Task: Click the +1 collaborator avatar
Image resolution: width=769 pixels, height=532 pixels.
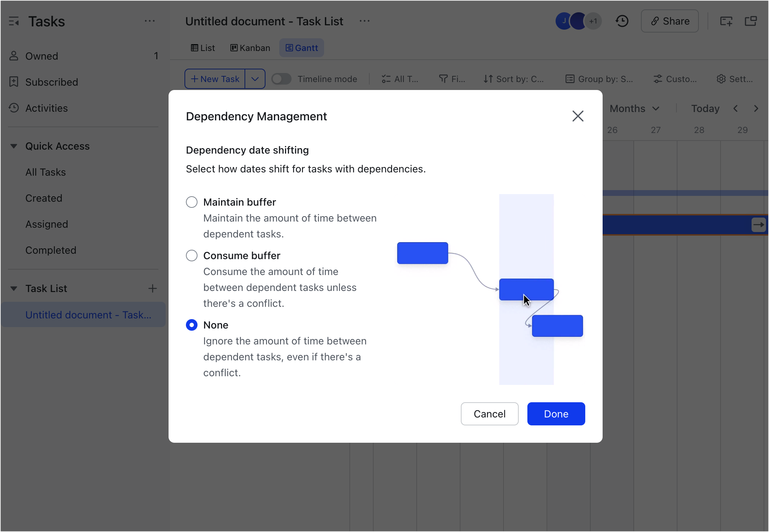Action: (x=592, y=21)
